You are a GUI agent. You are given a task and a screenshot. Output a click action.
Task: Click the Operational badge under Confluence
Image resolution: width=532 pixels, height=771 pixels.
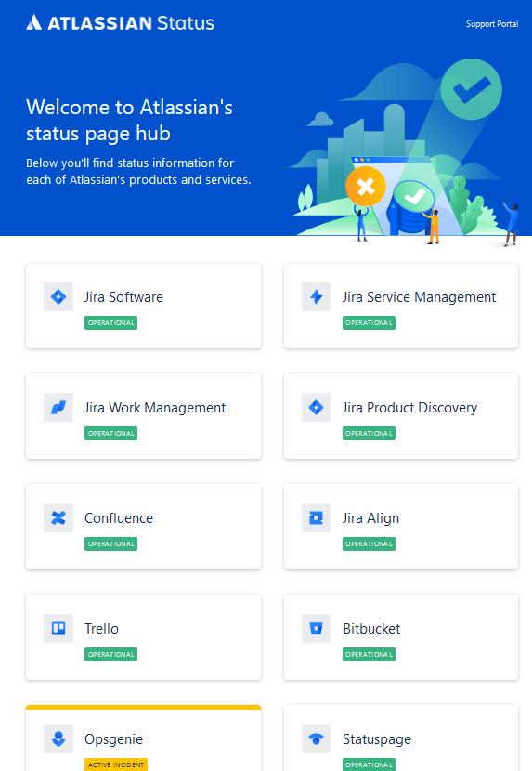click(110, 543)
